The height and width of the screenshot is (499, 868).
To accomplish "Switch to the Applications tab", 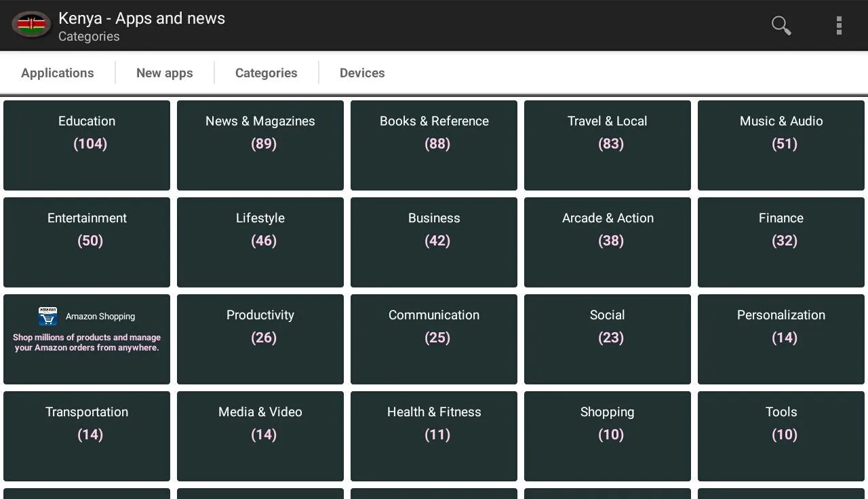I will point(58,73).
